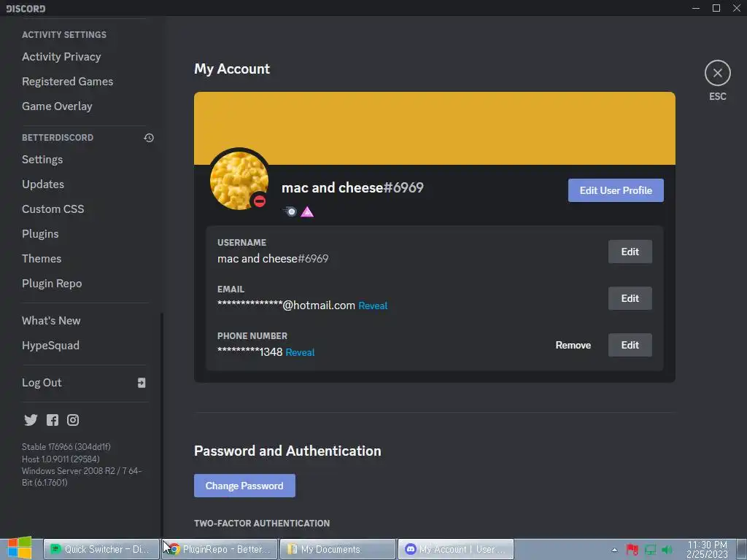The width and height of the screenshot is (747, 560).
Task: Click the network tray icon
Action: [650, 550]
